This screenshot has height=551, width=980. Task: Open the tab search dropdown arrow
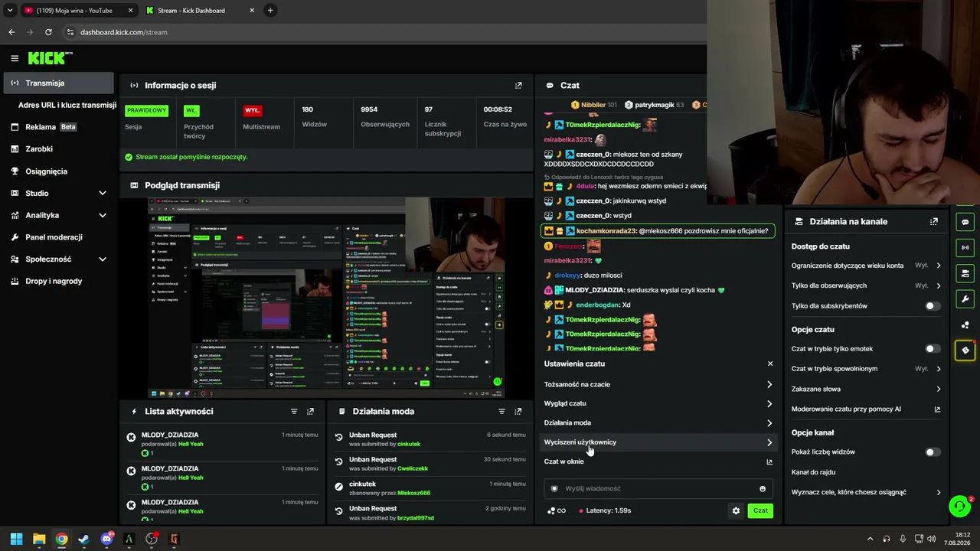(x=10, y=11)
